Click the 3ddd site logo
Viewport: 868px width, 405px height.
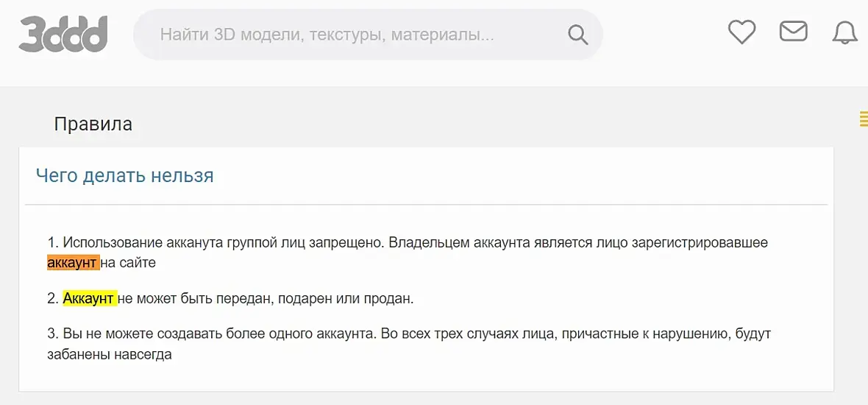pyautogui.click(x=63, y=35)
